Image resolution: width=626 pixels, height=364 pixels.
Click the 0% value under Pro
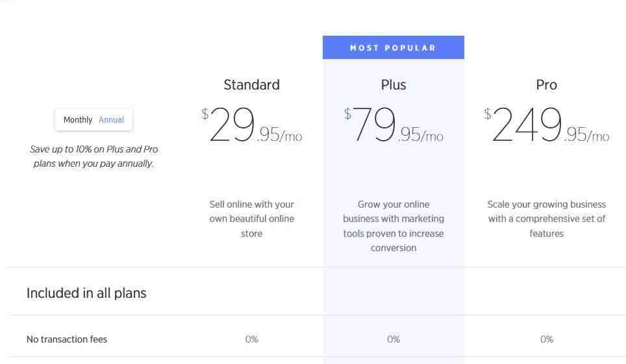(547, 339)
